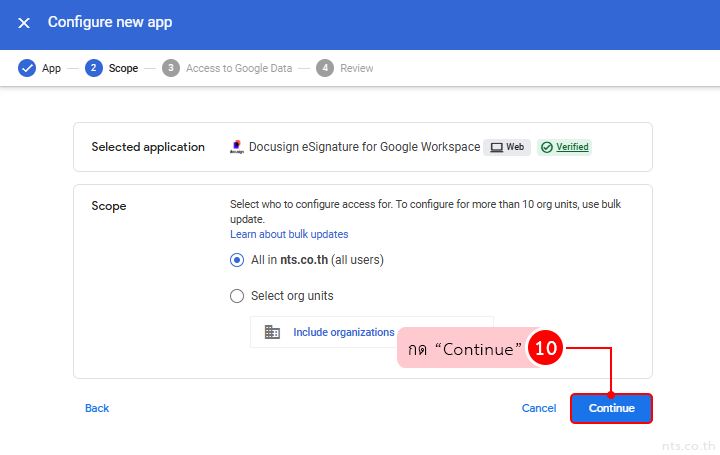The image size is (720, 455).
Task: Click the step 2 Scope circle
Action: tap(94, 68)
